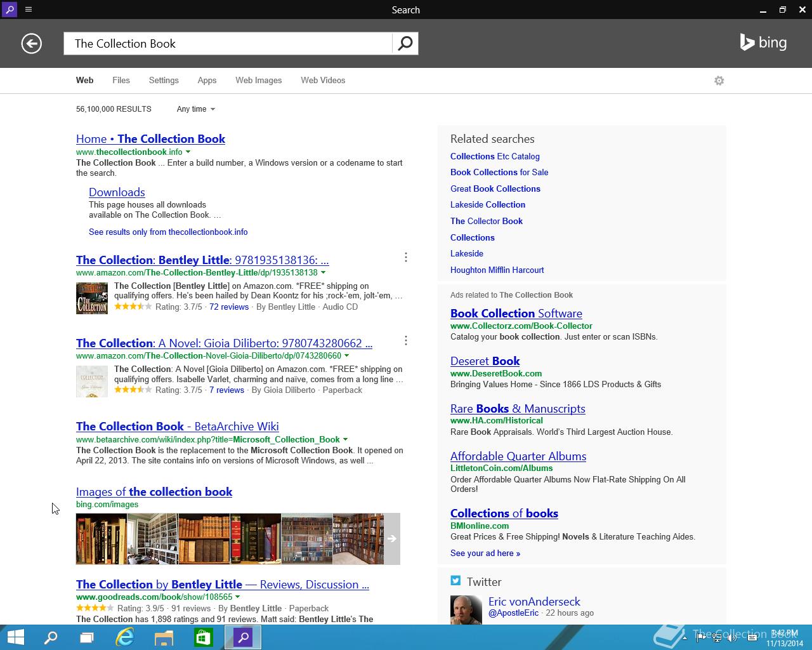Expand arrow after betaarchive.com URL
This screenshot has height=650, width=812.
(345, 439)
